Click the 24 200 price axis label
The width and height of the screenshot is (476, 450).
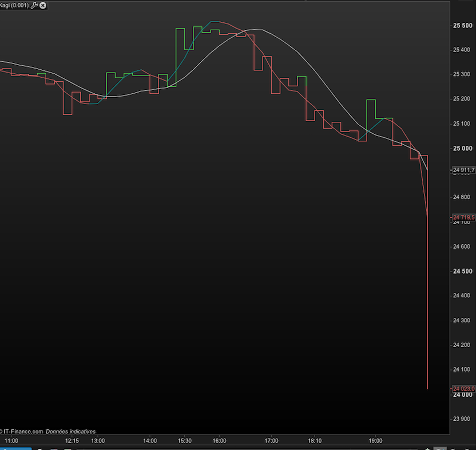(462, 345)
